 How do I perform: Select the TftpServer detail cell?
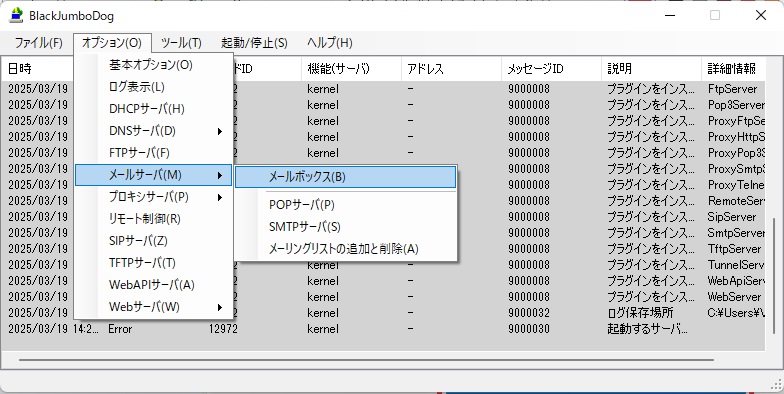[x=734, y=249]
